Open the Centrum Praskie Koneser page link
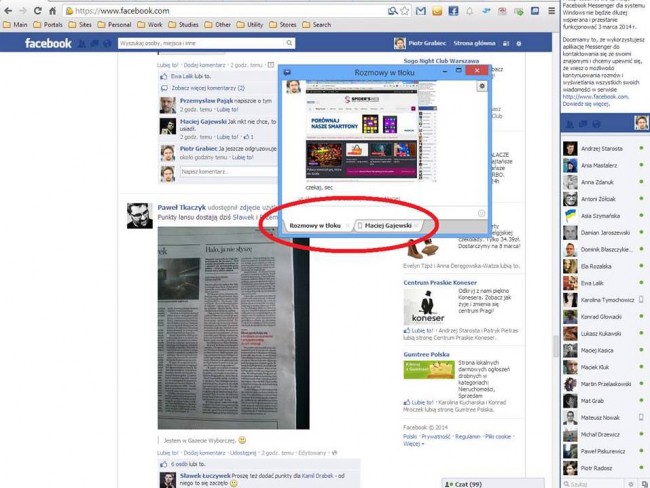 pos(440,282)
